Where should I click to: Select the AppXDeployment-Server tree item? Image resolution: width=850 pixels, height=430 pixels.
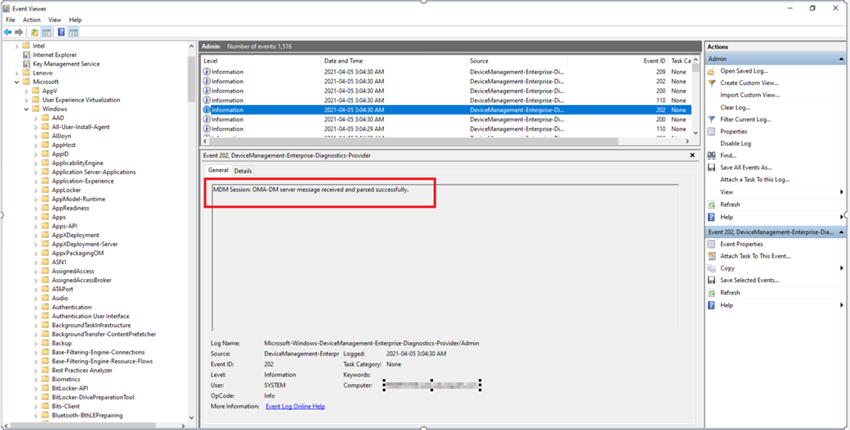[85, 244]
